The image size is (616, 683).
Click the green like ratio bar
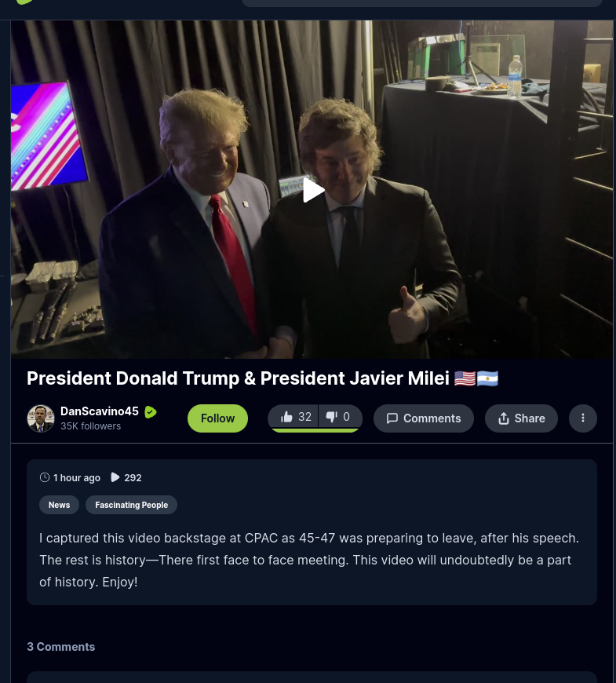pyautogui.click(x=315, y=430)
